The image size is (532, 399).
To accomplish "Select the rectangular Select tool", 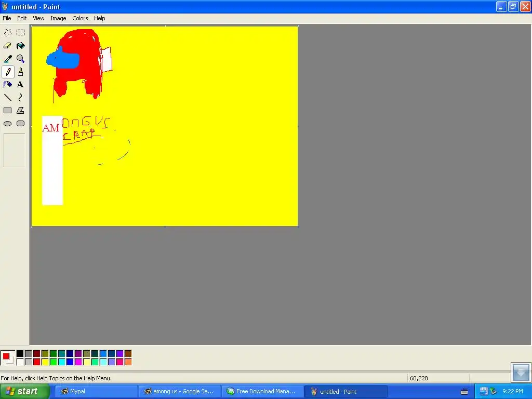I will click(x=20, y=33).
